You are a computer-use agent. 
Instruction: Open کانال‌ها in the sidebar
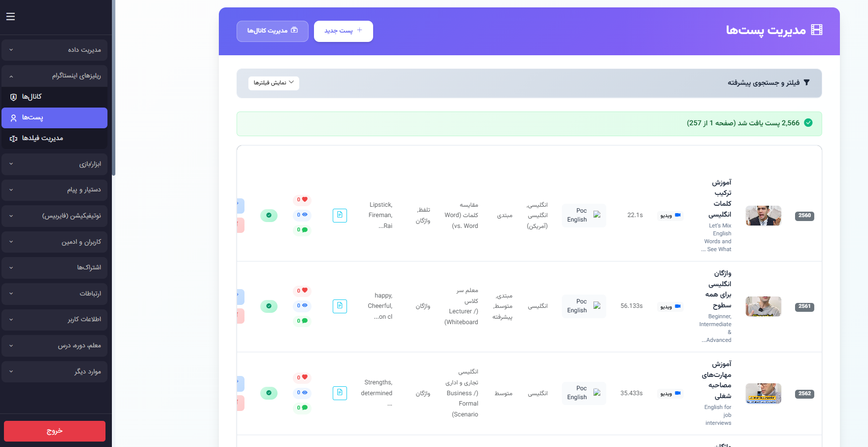click(x=54, y=97)
